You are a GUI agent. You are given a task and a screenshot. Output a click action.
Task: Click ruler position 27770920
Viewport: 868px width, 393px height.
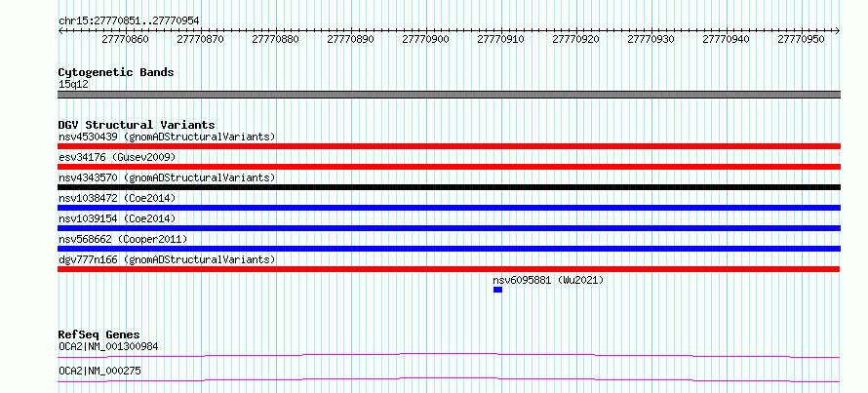[x=576, y=39]
